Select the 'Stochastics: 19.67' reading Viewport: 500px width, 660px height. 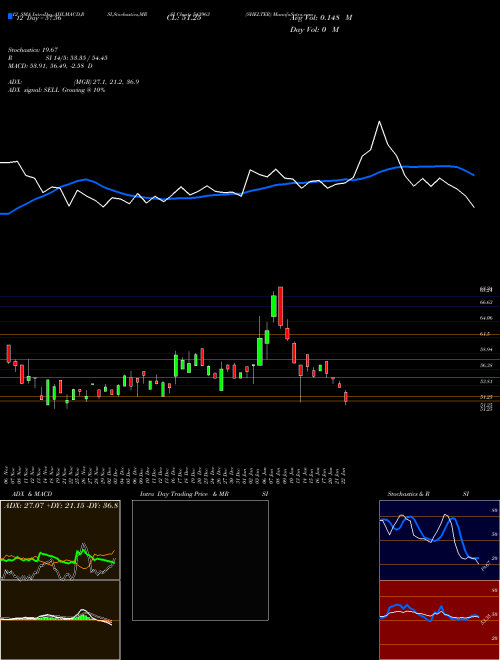(32, 50)
